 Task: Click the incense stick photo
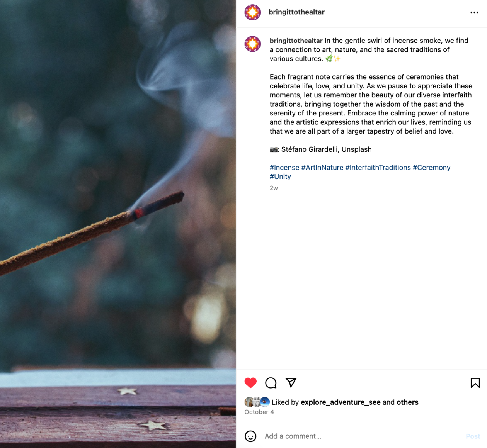click(x=118, y=224)
